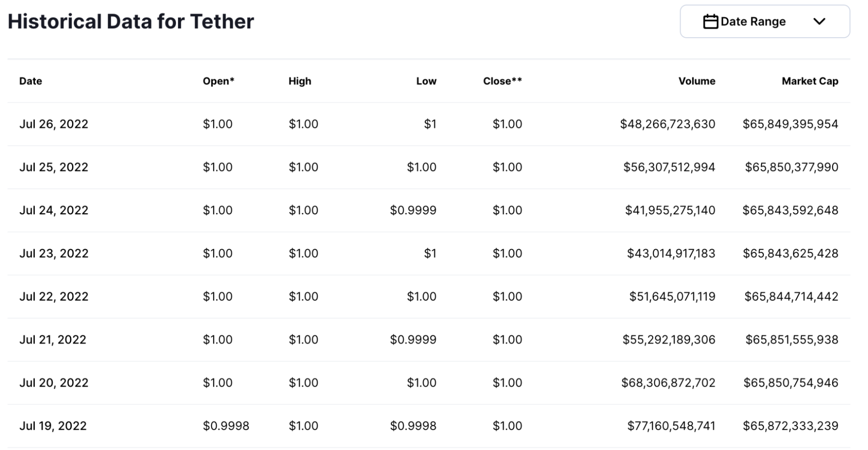Click the Historical Data for Tether heading
Image resolution: width=868 pixels, height=450 pixels.
(131, 21)
